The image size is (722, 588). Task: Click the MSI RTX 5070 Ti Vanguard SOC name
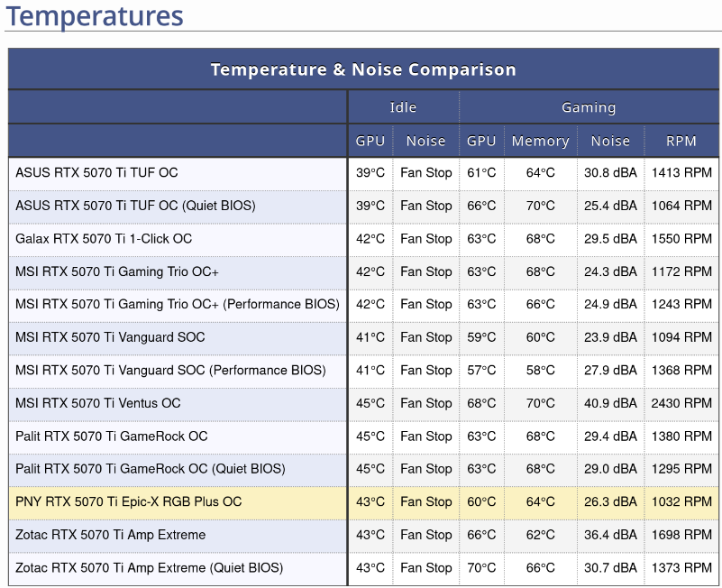click(110, 337)
